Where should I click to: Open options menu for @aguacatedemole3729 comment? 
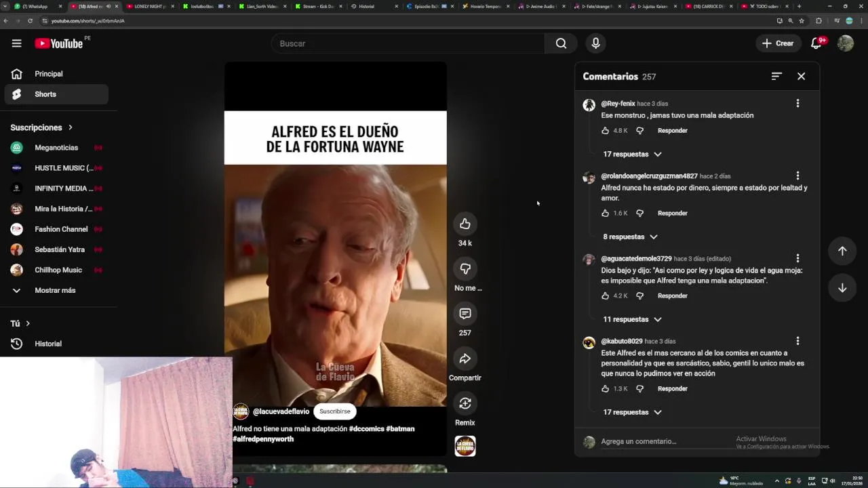click(797, 259)
